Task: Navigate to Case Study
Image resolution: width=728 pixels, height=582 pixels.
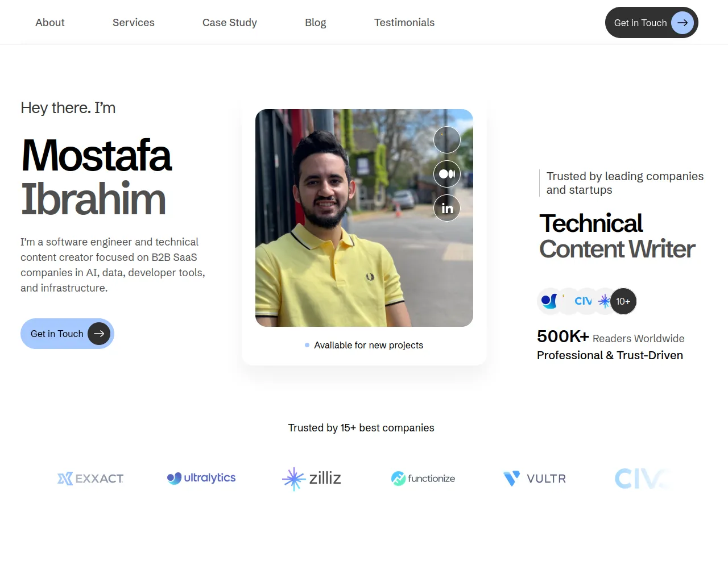Action: (x=230, y=23)
